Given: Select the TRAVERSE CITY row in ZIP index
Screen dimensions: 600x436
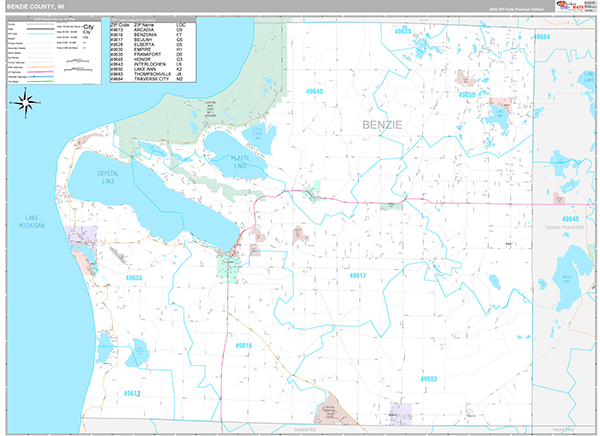Looking at the screenshot, I should (x=148, y=79).
